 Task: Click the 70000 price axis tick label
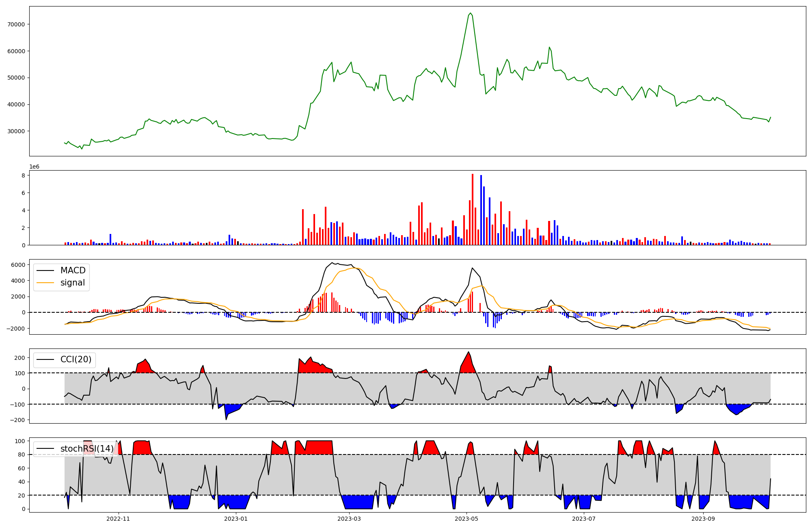tap(16, 24)
